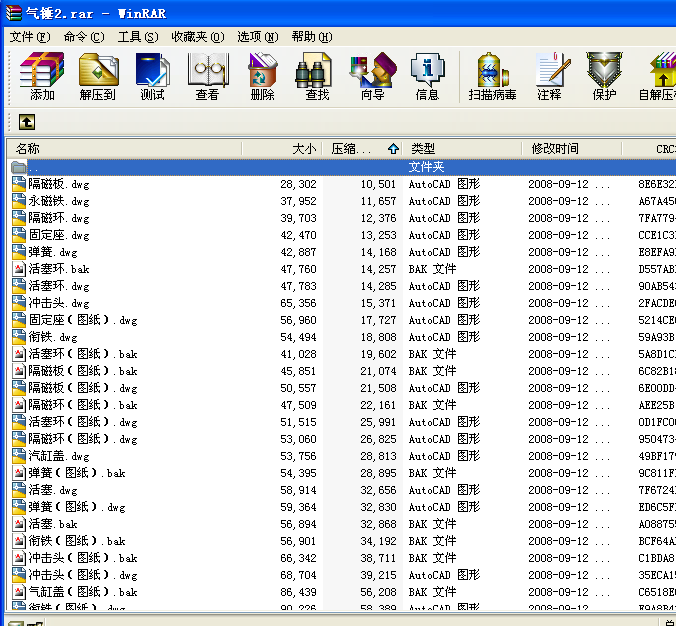Sort by 修改时间 column header
The width and height of the screenshot is (676, 626).
tap(572, 149)
